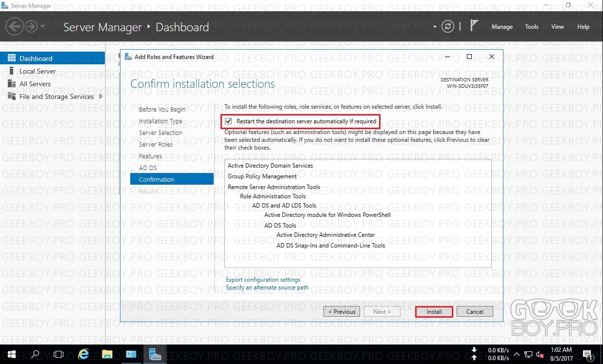
Task: Open the View menu
Action: click(558, 27)
